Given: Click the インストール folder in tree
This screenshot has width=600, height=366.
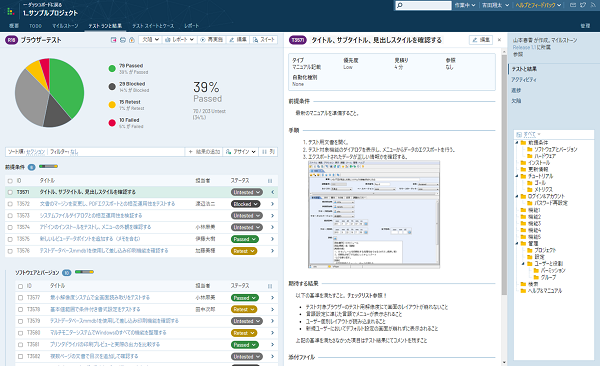Looking at the screenshot, I should (535, 163).
